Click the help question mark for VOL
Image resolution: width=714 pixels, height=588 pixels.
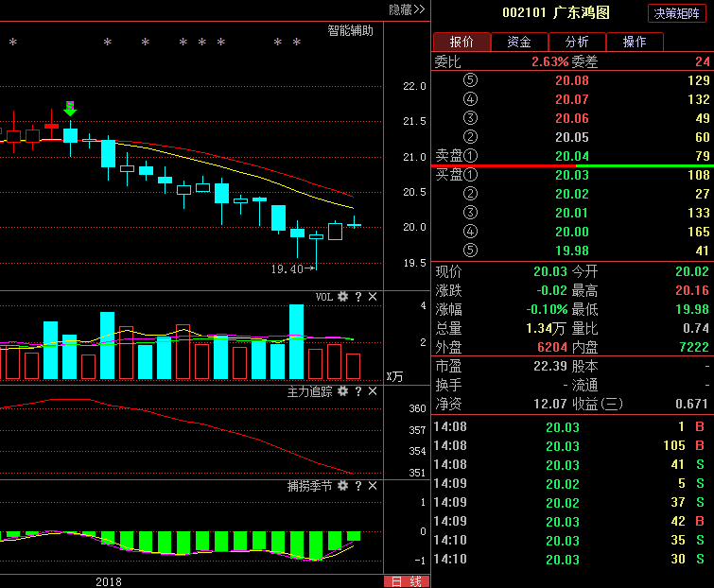point(358,297)
